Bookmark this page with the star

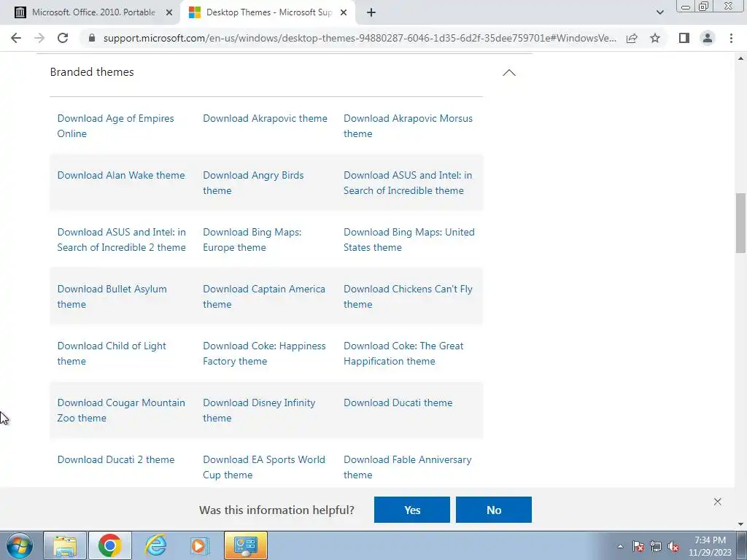(x=655, y=38)
